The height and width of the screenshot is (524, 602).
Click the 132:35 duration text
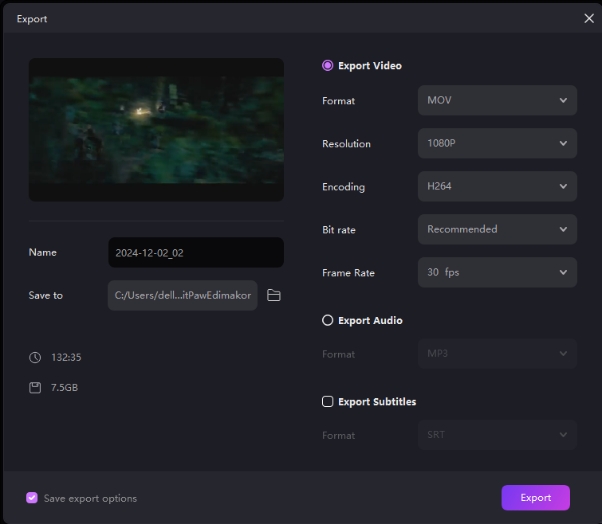click(x=66, y=357)
